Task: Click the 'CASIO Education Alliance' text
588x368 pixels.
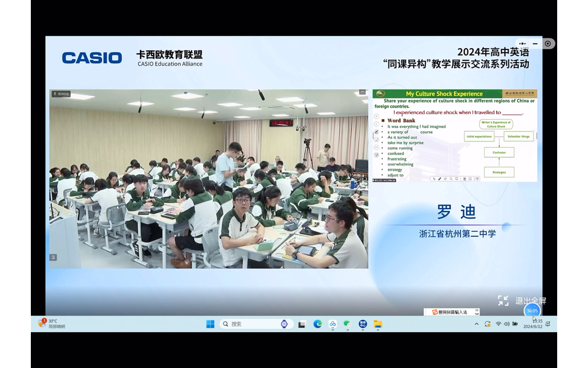Action: (170, 64)
